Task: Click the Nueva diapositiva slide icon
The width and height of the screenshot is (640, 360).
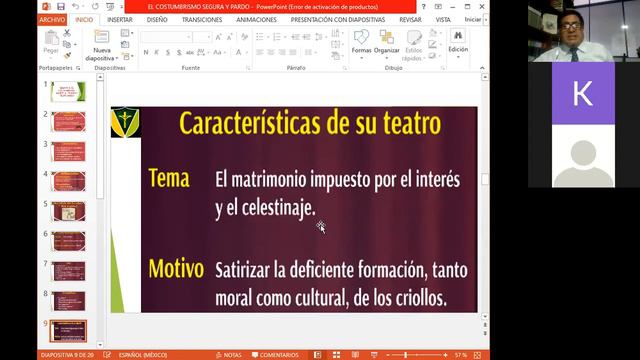Action: (102, 37)
